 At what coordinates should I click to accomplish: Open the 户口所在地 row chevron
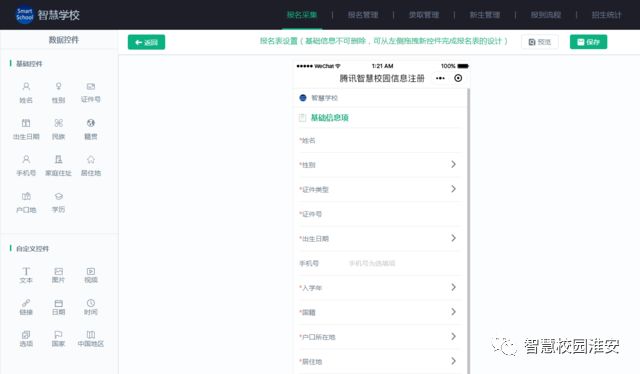point(453,336)
